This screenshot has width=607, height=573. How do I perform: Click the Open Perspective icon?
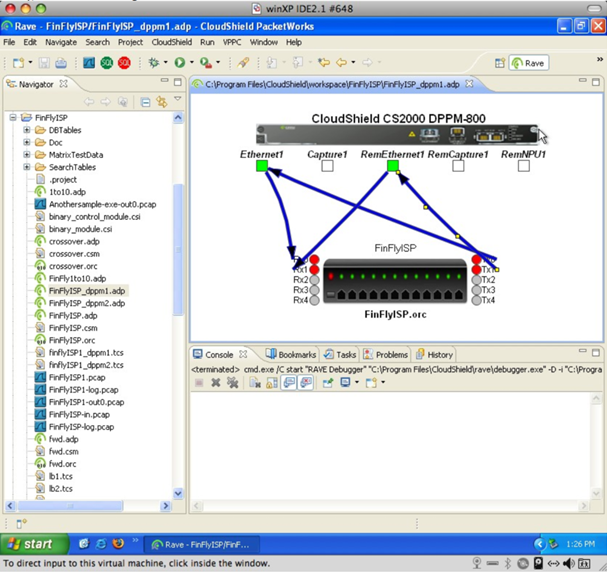[500, 63]
